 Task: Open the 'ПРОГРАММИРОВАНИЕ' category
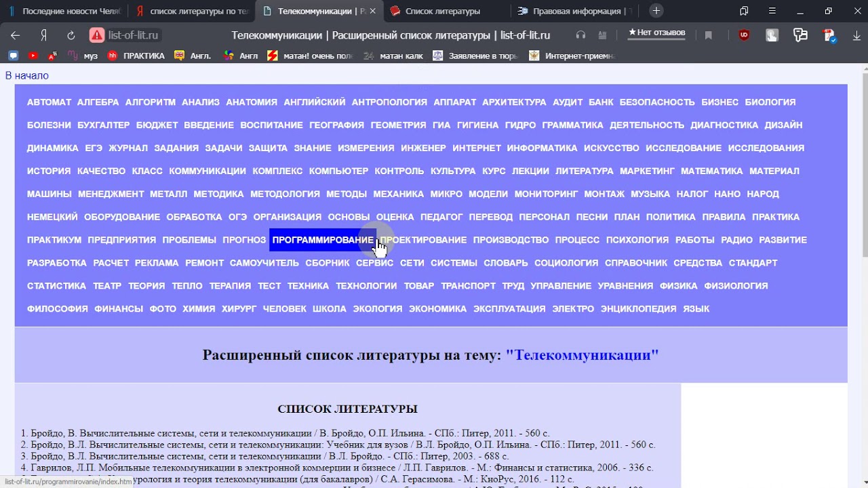[x=323, y=240]
